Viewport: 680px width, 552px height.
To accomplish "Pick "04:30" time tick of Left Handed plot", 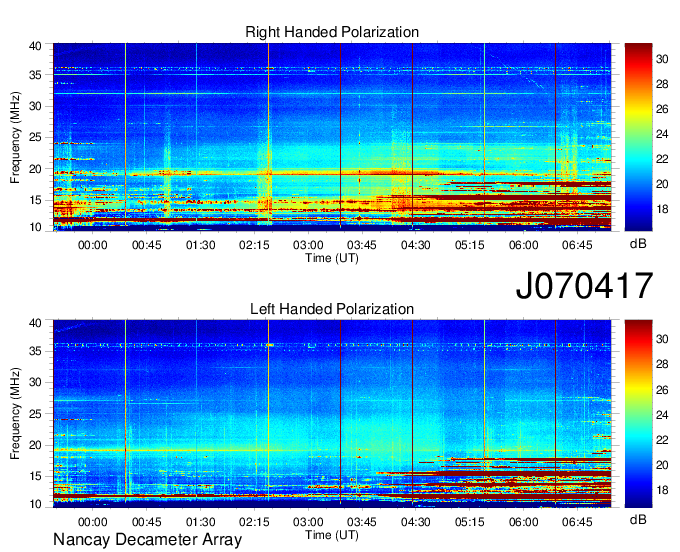I will pos(415,522).
